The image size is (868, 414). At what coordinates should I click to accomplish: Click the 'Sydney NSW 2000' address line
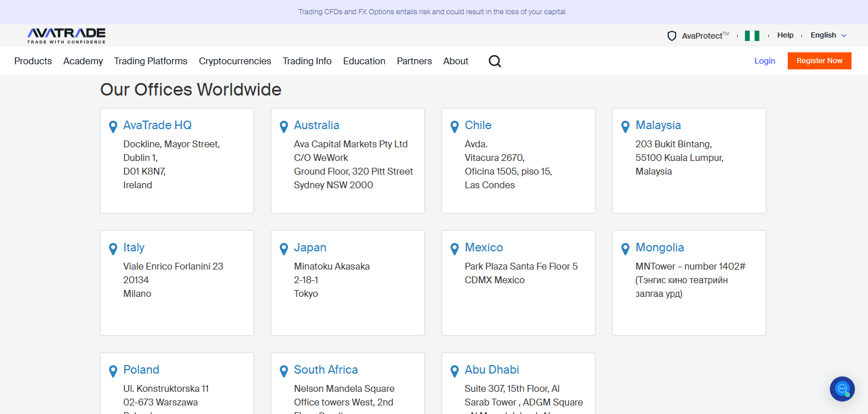(334, 185)
